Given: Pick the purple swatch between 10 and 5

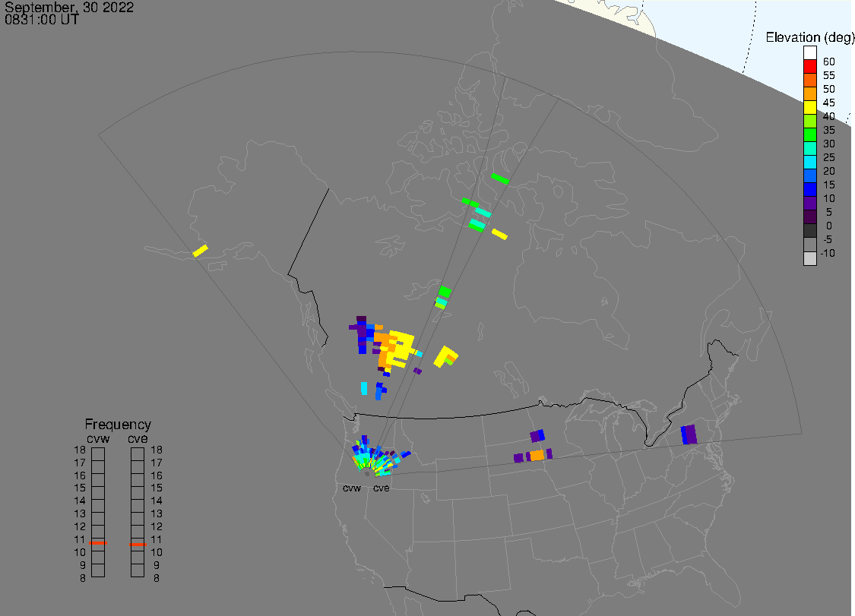Looking at the screenshot, I should click(x=809, y=204).
